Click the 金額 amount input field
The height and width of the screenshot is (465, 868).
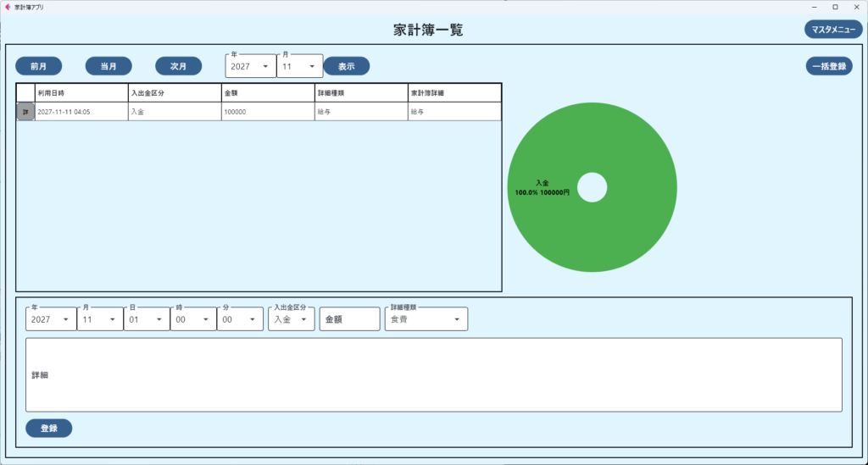(349, 319)
